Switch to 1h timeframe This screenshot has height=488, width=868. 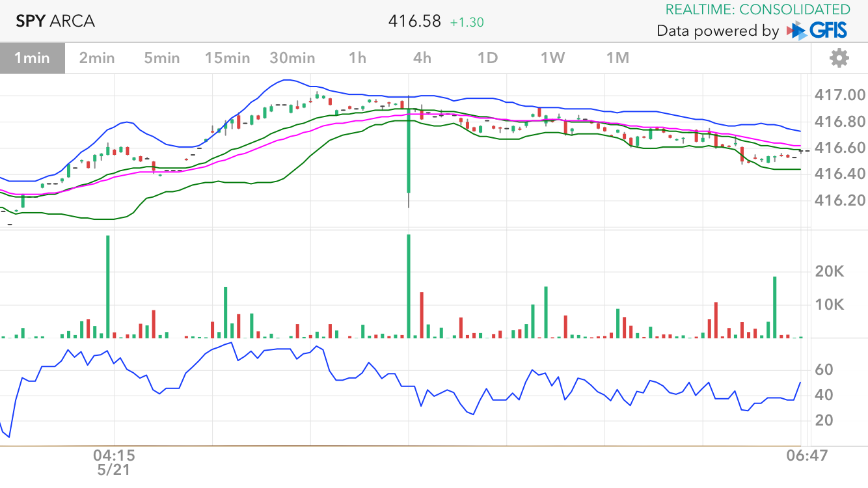point(357,58)
